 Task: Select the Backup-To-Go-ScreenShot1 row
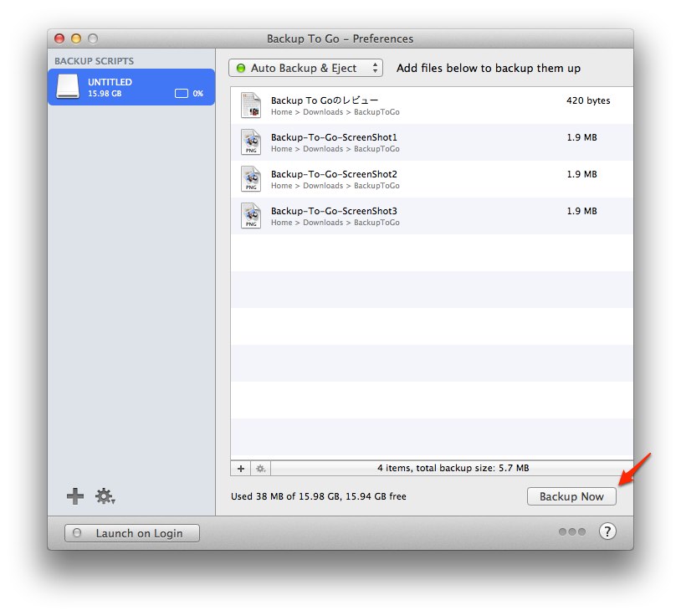tap(432, 142)
